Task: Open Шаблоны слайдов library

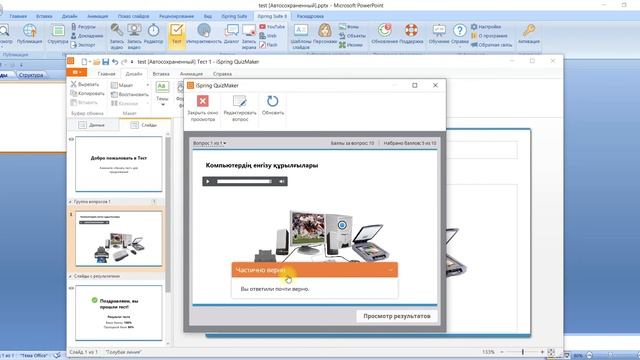Action: coord(301,36)
